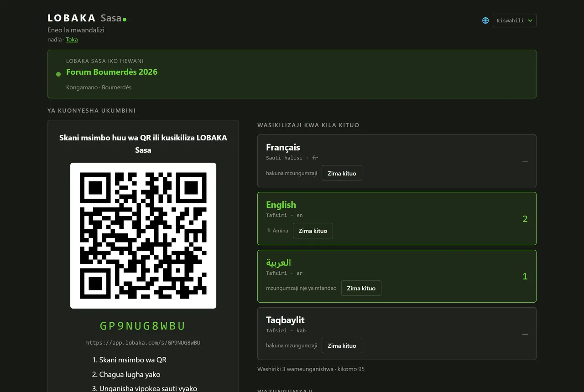Click the step 'Skani msimbo wa QR'
This screenshot has width=584, height=392.
click(133, 360)
